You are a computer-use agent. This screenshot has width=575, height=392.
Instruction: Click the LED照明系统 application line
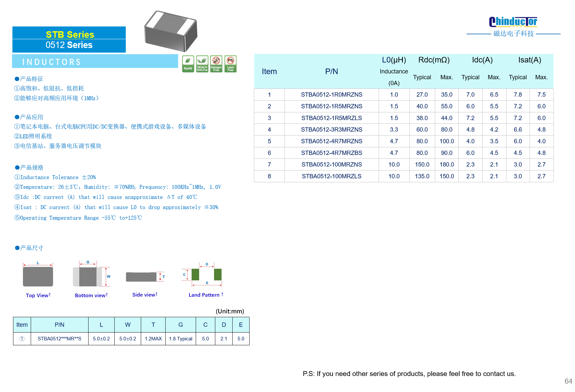(x=33, y=137)
